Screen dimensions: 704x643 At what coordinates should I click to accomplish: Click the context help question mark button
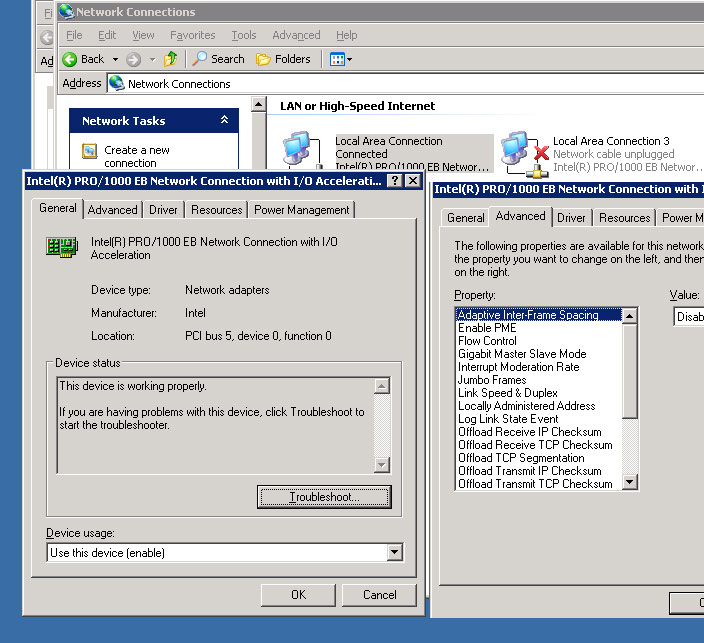[x=394, y=180]
